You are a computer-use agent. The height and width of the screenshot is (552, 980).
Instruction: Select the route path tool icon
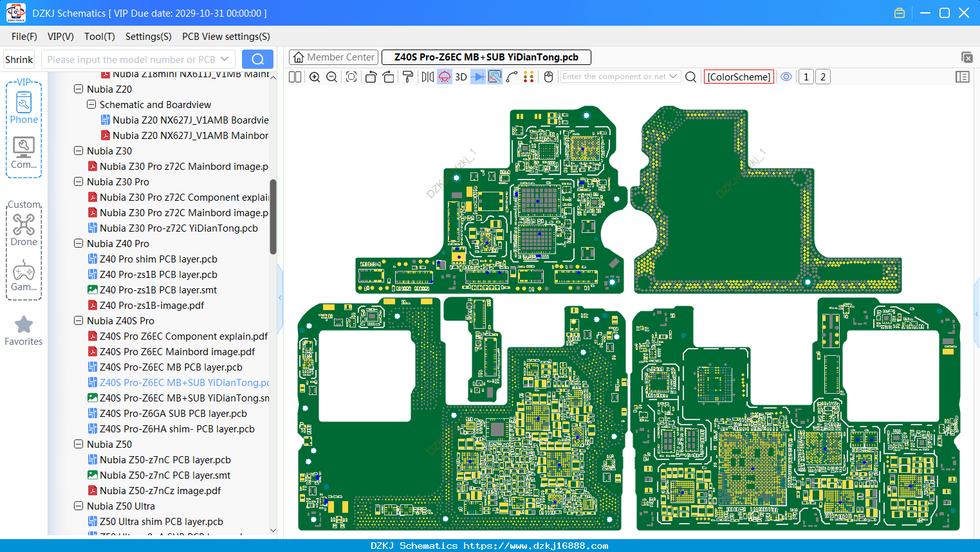click(x=512, y=77)
